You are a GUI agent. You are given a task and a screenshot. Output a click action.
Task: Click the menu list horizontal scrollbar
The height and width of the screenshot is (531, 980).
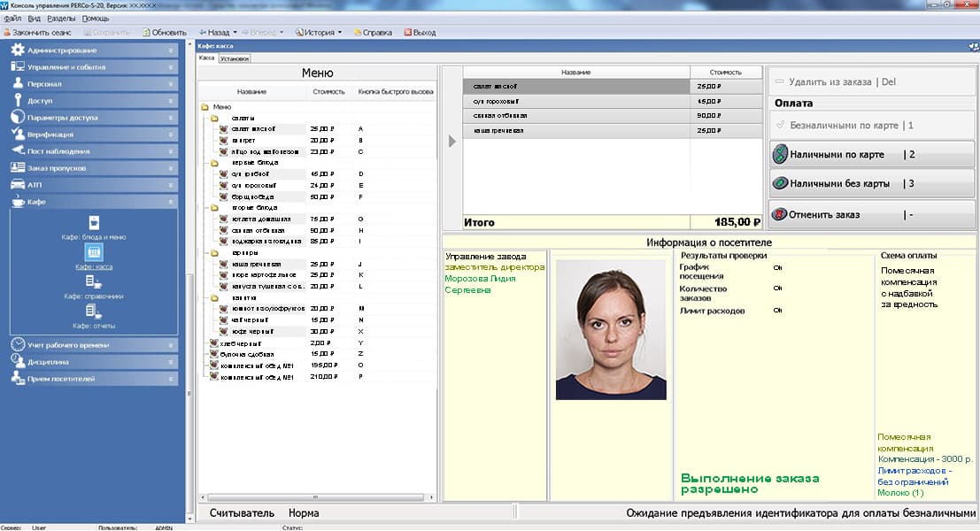[x=314, y=498]
